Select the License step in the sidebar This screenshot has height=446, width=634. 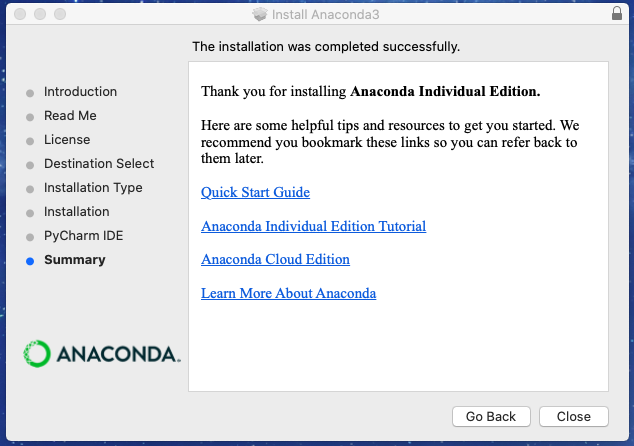[x=67, y=140]
